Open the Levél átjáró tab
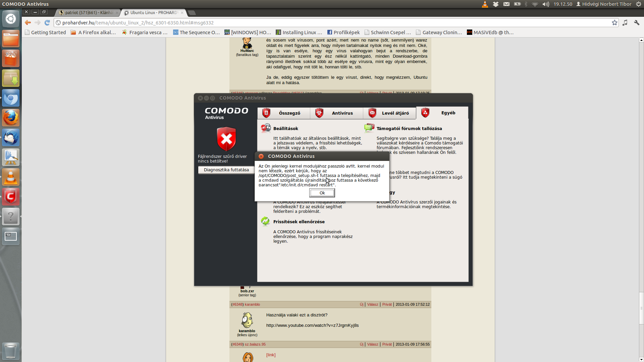The image size is (644, 362). tap(389, 113)
